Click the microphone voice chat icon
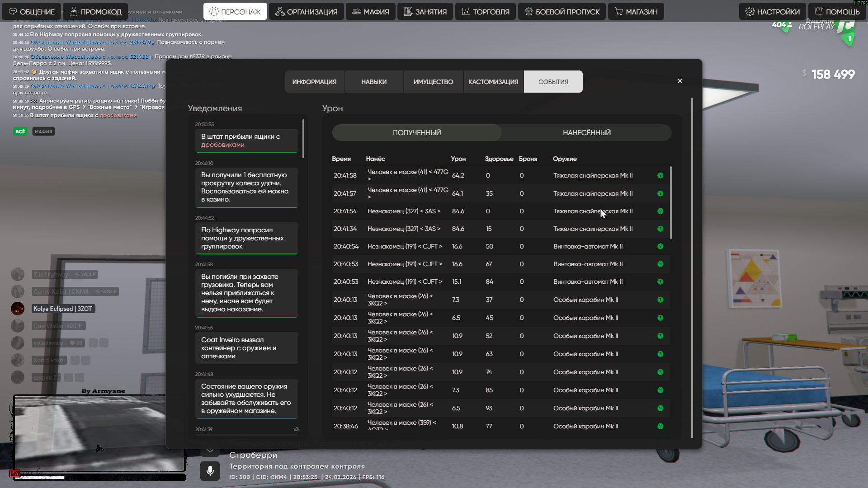This screenshot has height=488, width=868. point(210,471)
